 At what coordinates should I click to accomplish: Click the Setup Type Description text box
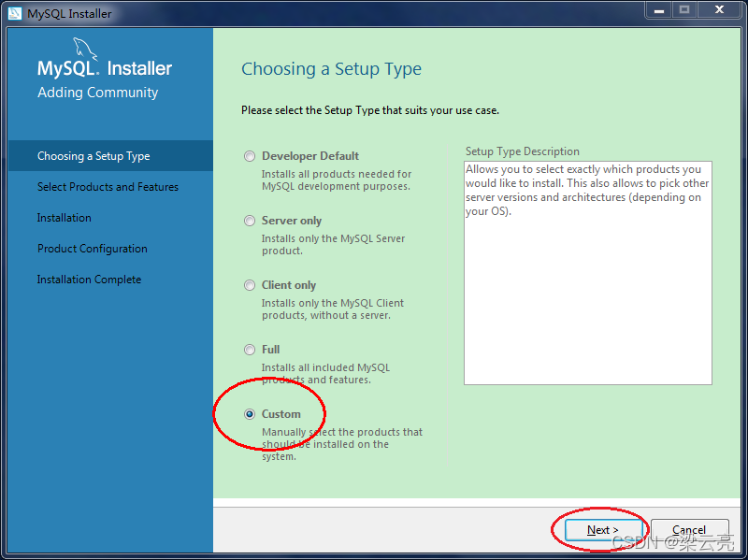(x=587, y=271)
